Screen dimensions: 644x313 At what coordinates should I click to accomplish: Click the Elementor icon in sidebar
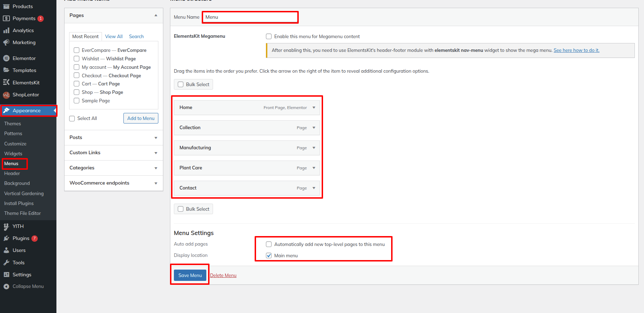[6, 58]
